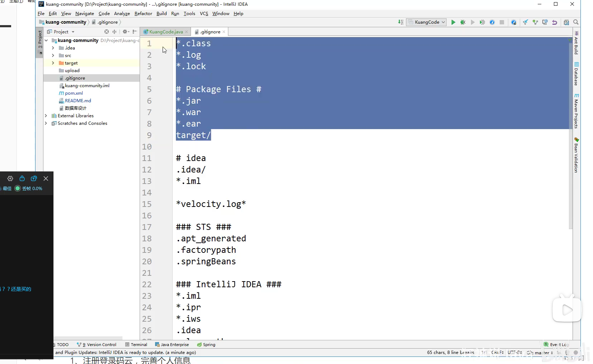This screenshot has width=593, height=364.
Task: Open the Database side panel
Action: (576, 74)
